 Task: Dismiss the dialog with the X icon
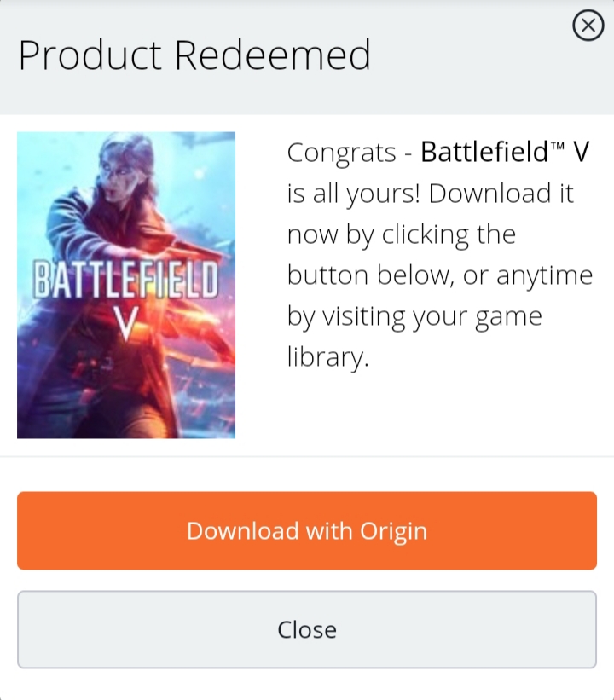pyautogui.click(x=588, y=26)
